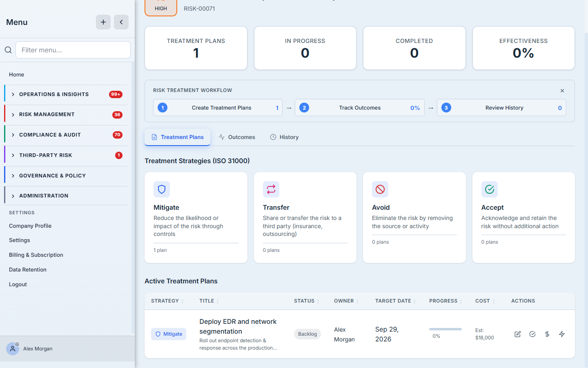Click the 36 badge on Risk Management

117,114
